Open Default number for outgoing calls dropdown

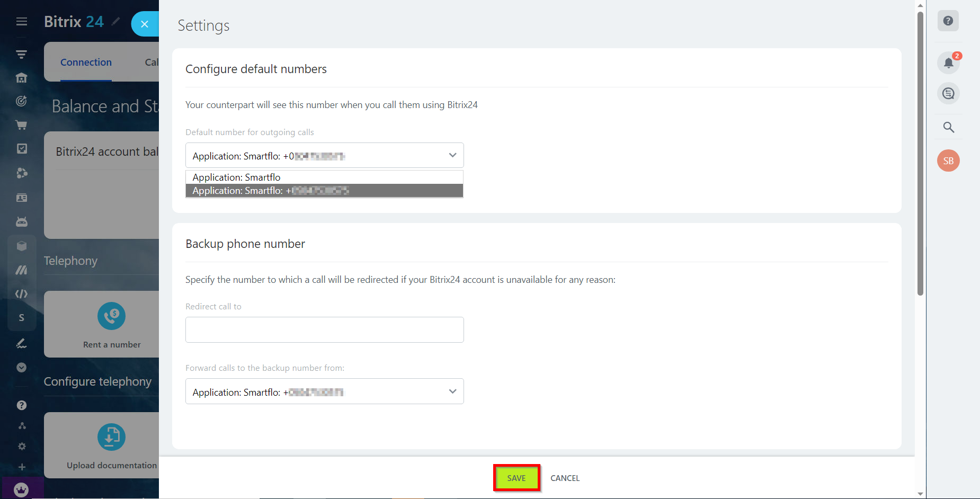pos(325,156)
